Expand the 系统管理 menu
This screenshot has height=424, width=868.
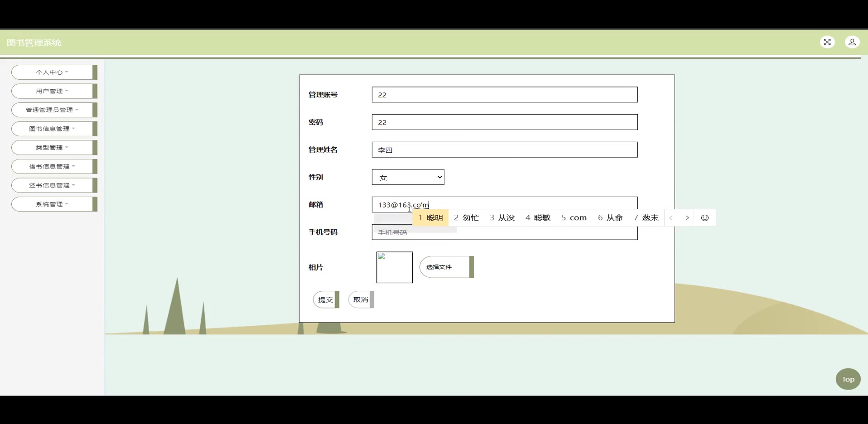coord(54,204)
